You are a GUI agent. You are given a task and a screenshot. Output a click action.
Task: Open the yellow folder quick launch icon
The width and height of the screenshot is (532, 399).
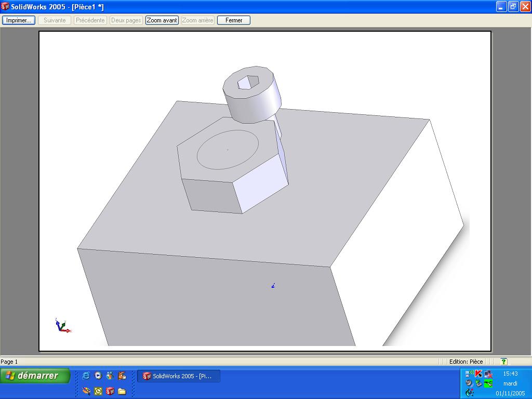[x=122, y=391]
